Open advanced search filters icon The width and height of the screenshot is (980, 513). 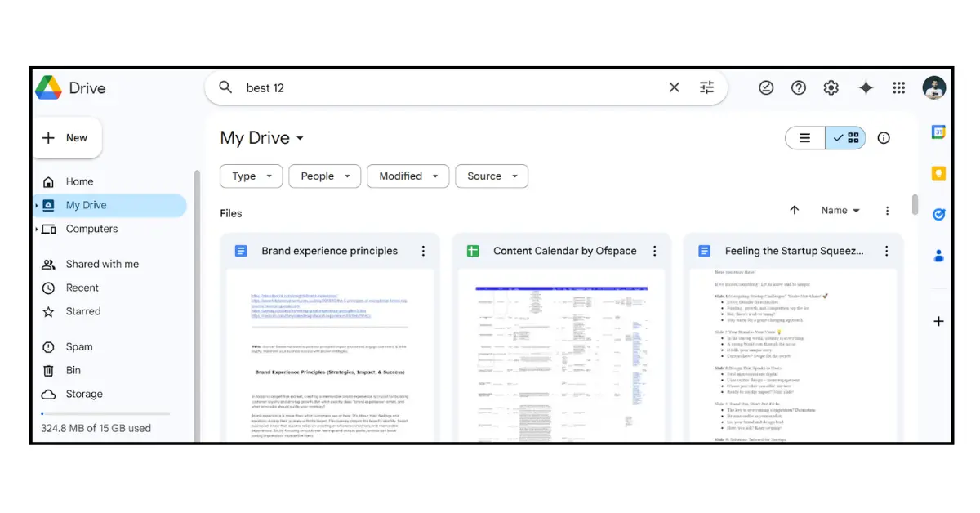click(x=706, y=87)
